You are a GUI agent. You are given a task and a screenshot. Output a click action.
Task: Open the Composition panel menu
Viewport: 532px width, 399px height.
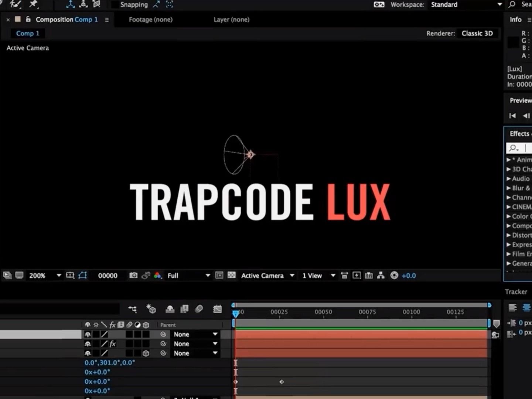click(107, 20)
